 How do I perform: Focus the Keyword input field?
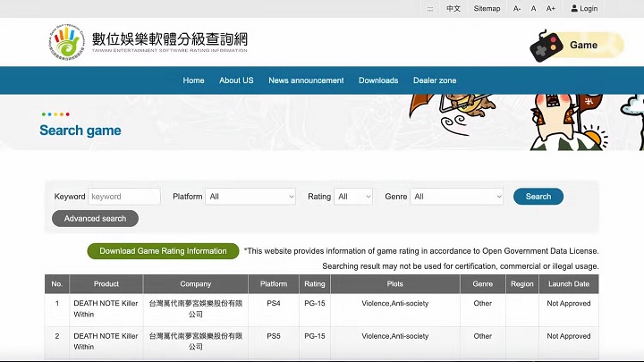pyautogui.click(x=123, y=197)
